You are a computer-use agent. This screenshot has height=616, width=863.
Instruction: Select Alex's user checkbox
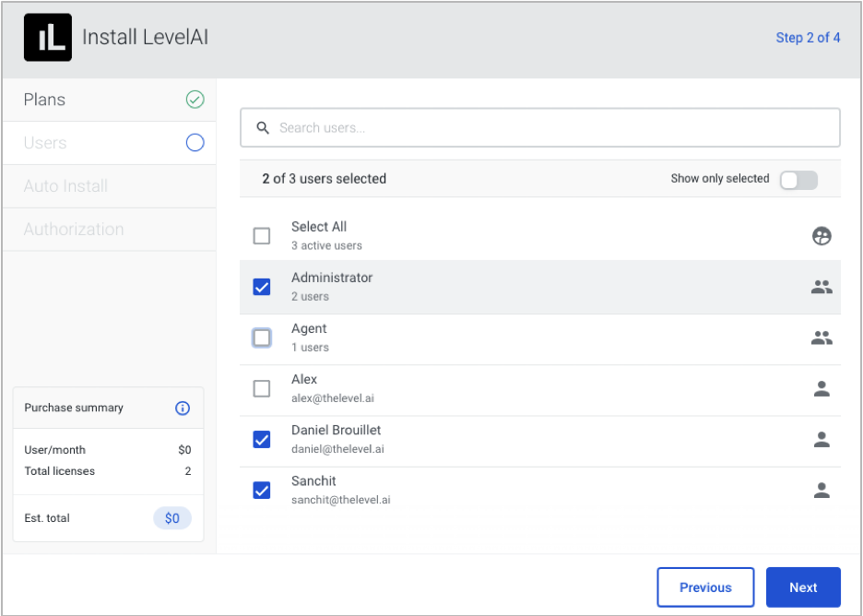click(x=262, y=388)
